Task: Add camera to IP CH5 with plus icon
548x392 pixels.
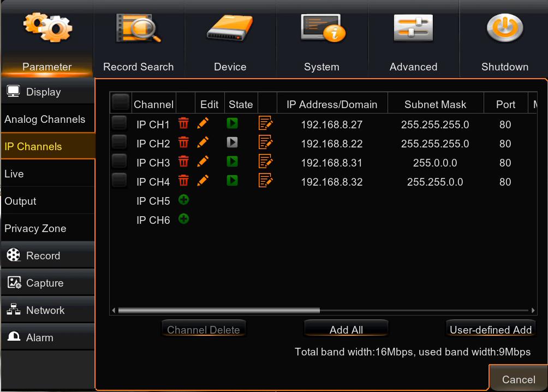Action: [x=183, y=200]
